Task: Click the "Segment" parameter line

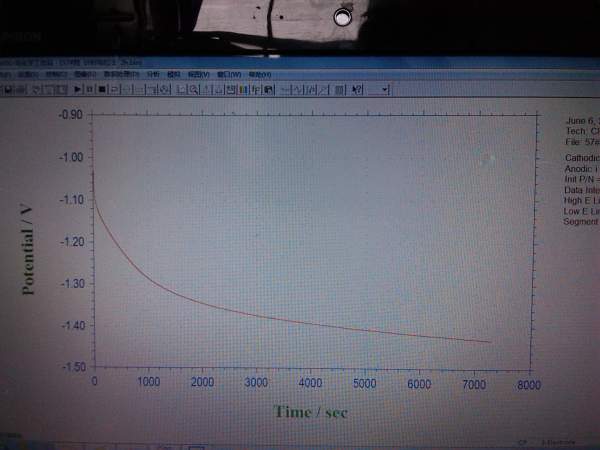Action: pos(580,221)
